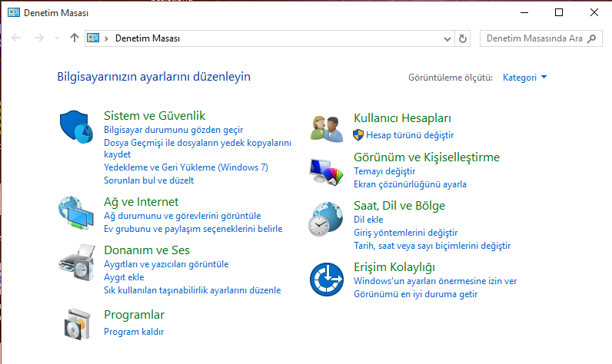The height and width of the screenshot is (364, 612).
Task: Go back with the left arrow
Action: tap(16, 38)
